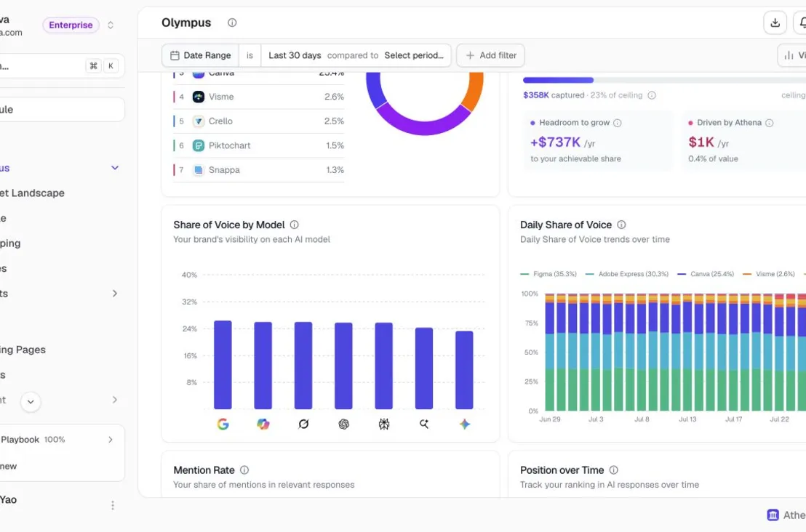Click the AI search magnifier model icon
Screen dimensions: 806x532
coord(424,424)
